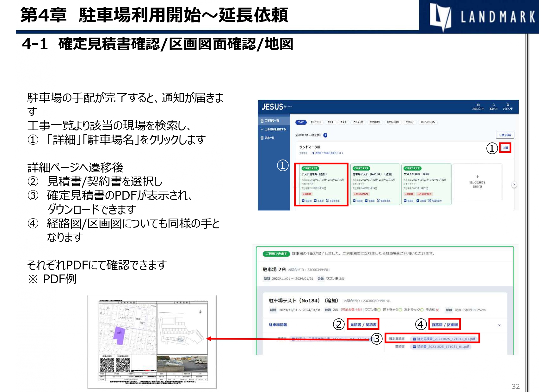Click the plus to request new parking
This screenshot has width=555, height=392.
coord(477,177)
